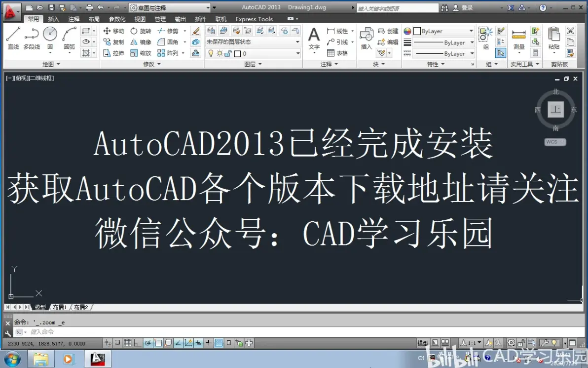Click the color wheel object color icon

[407, 31]
